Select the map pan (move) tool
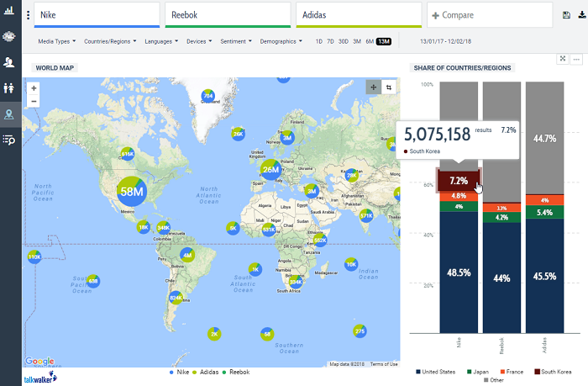The image size is (588, 386). coord(373,87)
